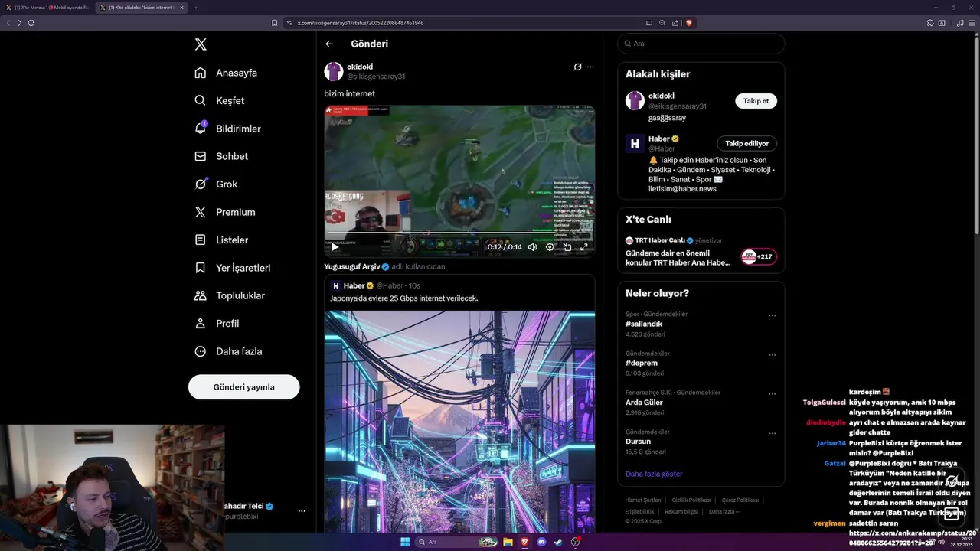Mute the video using the speaker icon
The width and height of the screenshot is (980, 551).
point(533,247)
